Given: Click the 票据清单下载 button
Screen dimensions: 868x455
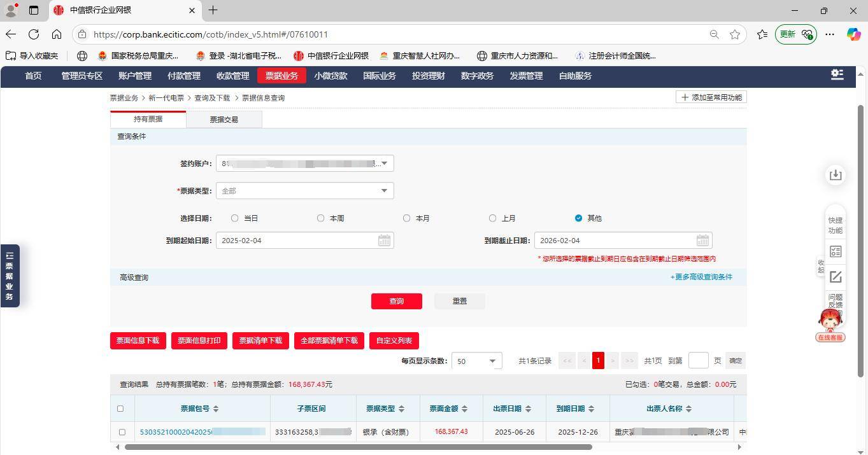Looking at the screenshot, I should pyautogui.click(x=260, y=340).
